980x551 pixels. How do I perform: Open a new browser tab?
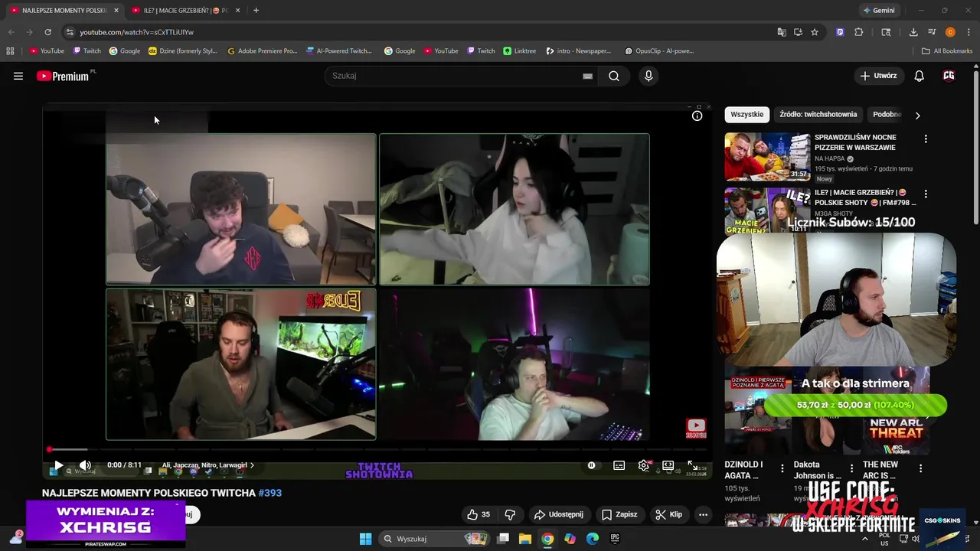pos(256,11)
